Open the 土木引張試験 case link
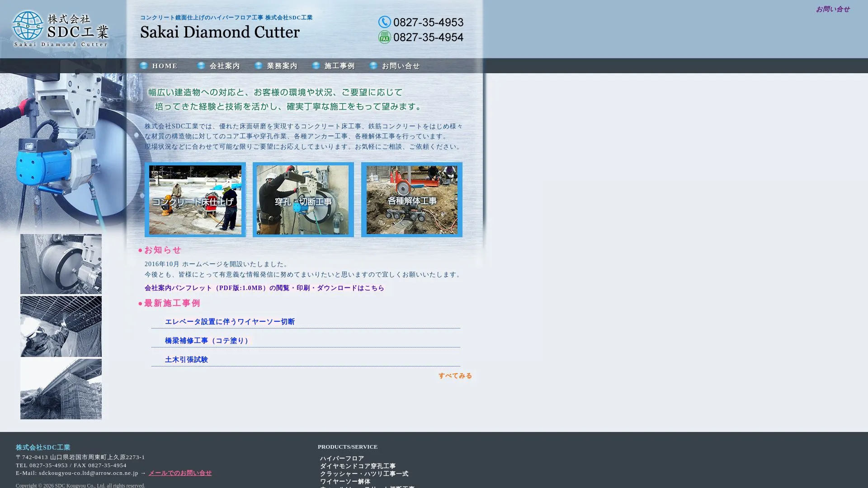The image size is (868, 488). (x=186, y=360)
